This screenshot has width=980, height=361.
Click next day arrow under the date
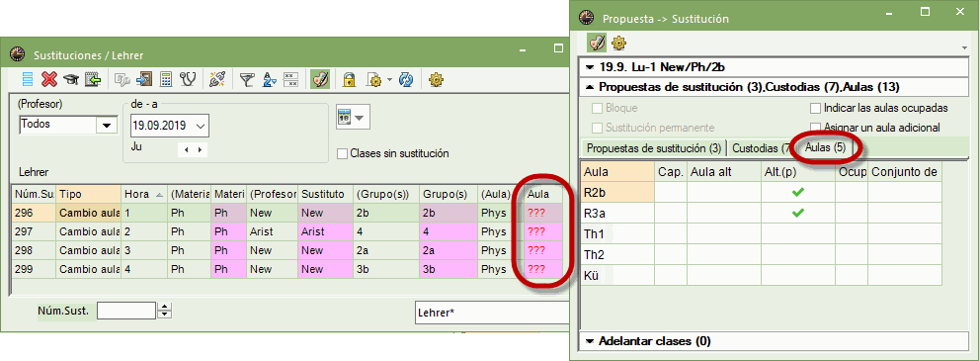pos(200,150)
